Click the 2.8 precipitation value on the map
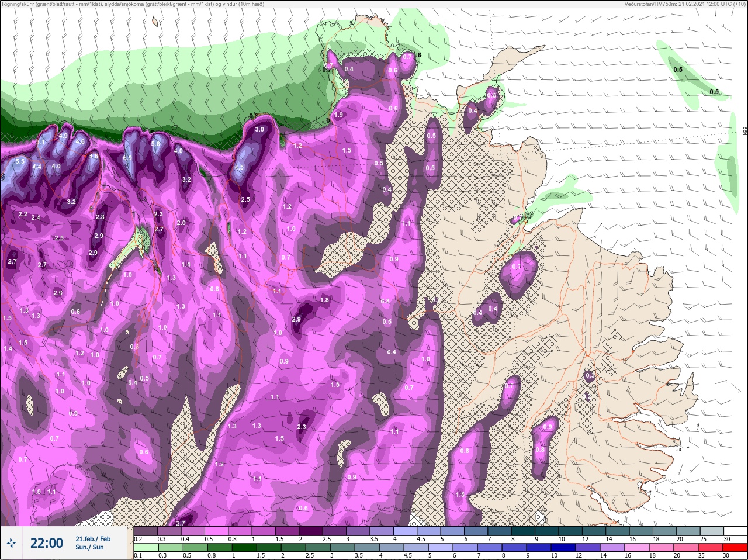 coord(100,217)
